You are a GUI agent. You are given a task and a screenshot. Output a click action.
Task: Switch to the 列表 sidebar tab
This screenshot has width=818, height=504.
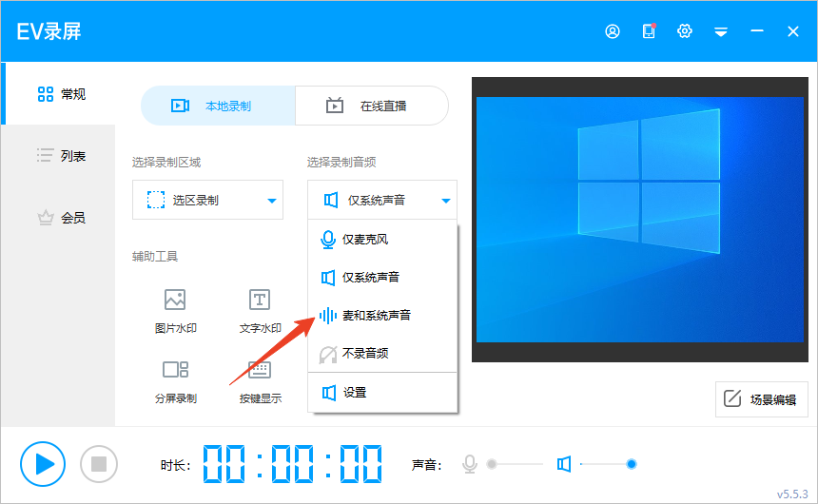point(58,155)
